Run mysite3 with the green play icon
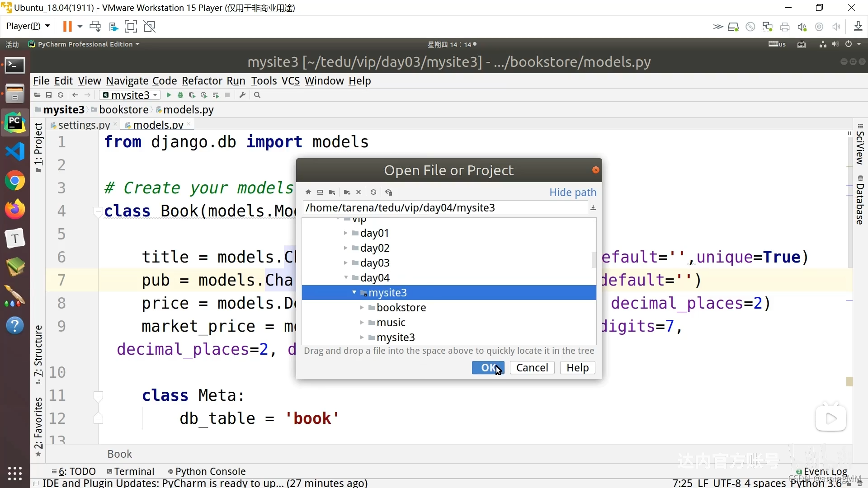 [169, 95]
